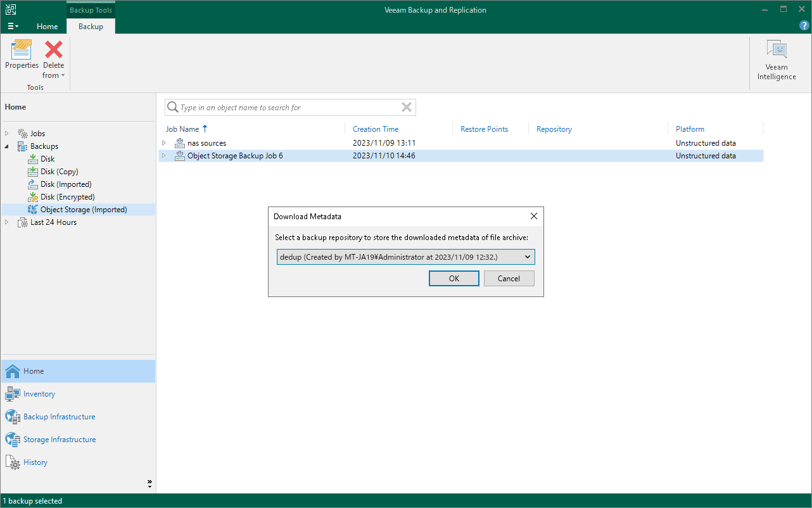Select the nas sources backup job row
Screen dimensions: 812x508
[x=206, y=143]
